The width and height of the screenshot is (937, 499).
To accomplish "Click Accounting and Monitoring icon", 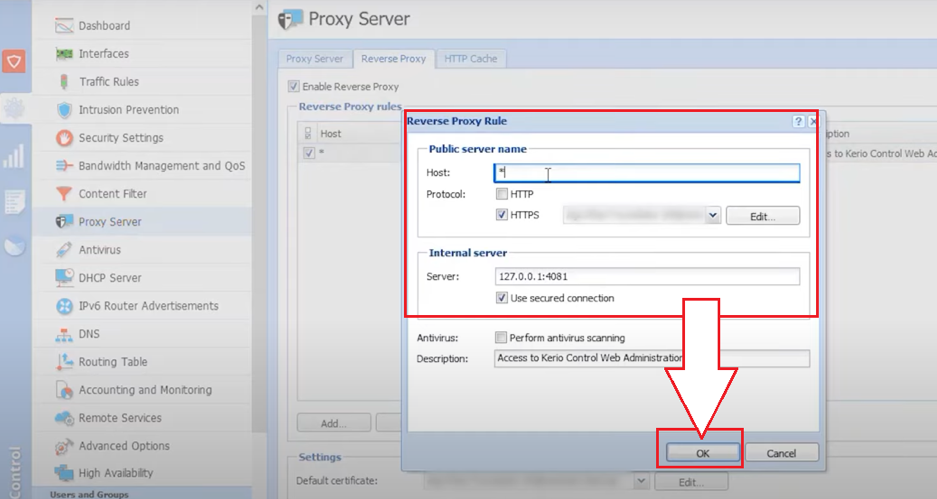I will click(x=64, y=390).
